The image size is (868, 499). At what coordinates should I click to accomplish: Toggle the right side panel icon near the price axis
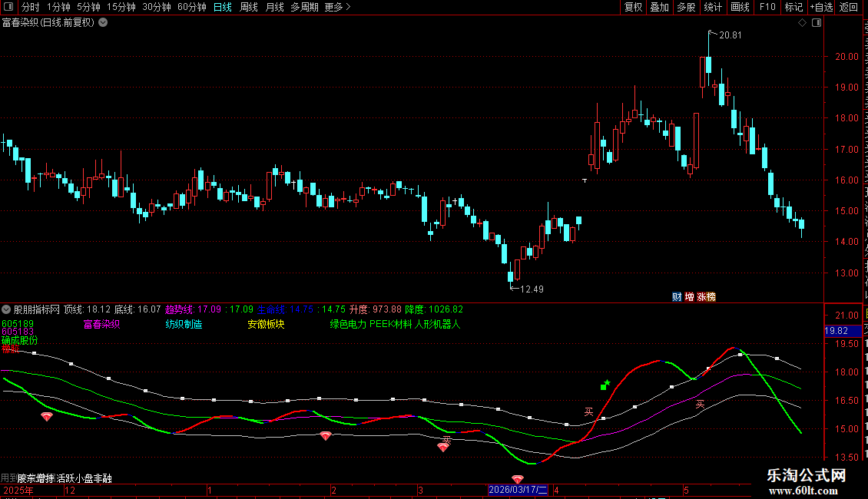[817, 23]
